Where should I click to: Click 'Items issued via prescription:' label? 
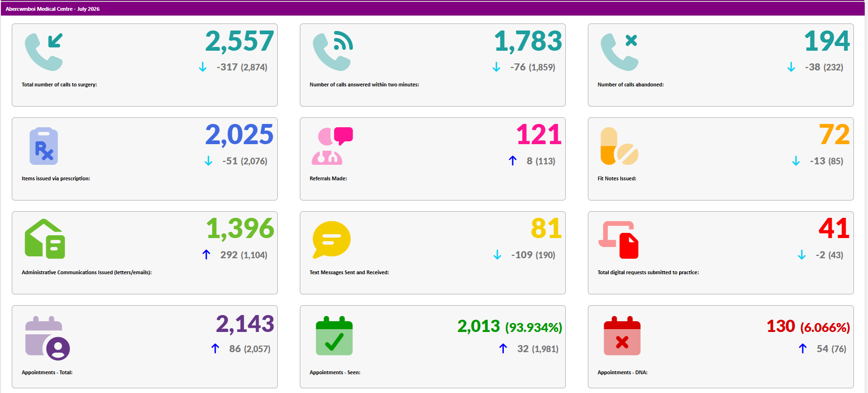click(x=56, y=178)
